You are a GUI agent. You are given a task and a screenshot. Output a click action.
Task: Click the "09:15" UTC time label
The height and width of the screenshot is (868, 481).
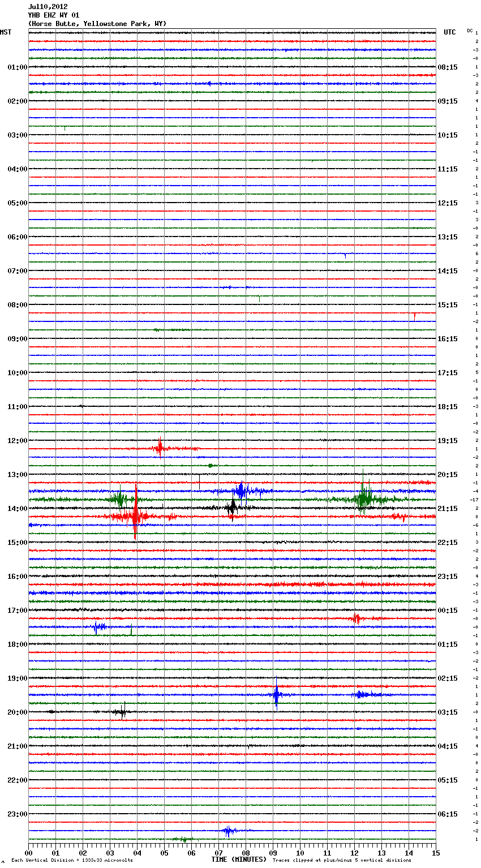[x=448, y=101]
